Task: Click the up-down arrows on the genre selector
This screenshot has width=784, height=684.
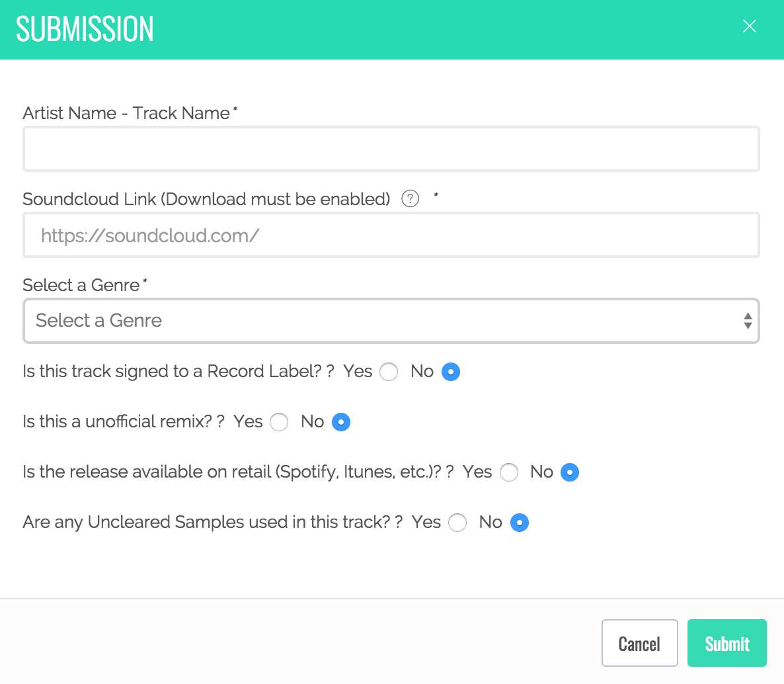Action: pos(748,321)
